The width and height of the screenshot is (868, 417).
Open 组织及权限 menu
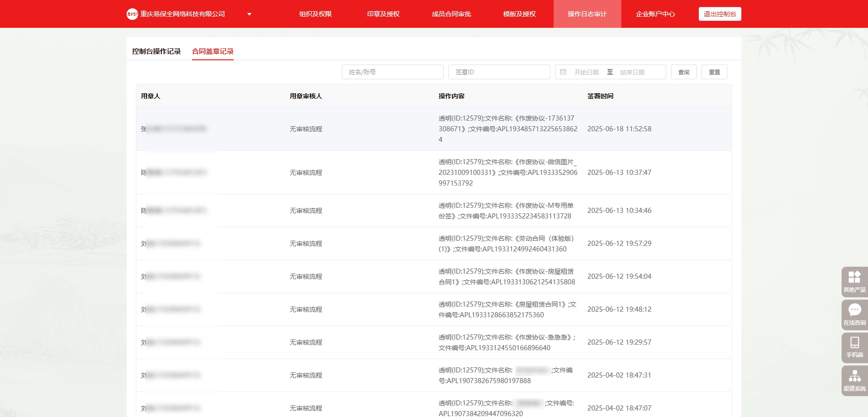click(315, 14)
